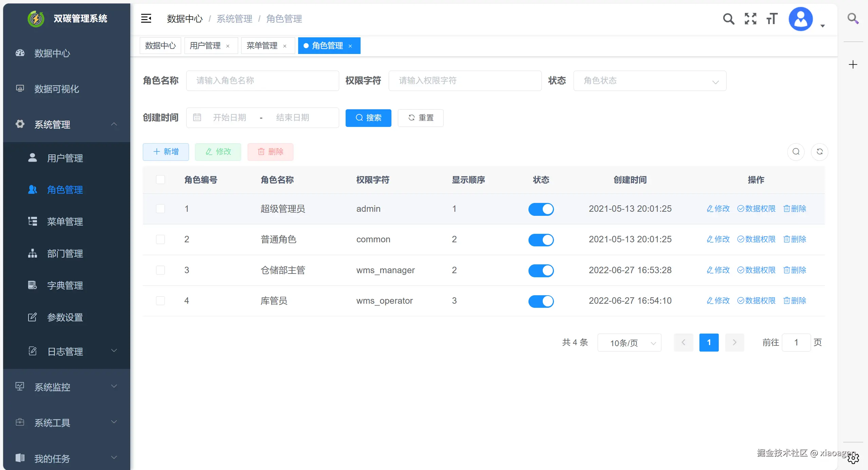Disable the wms_operator role status switch
Viewport: 868px width, 470px height.
point(541,301)
